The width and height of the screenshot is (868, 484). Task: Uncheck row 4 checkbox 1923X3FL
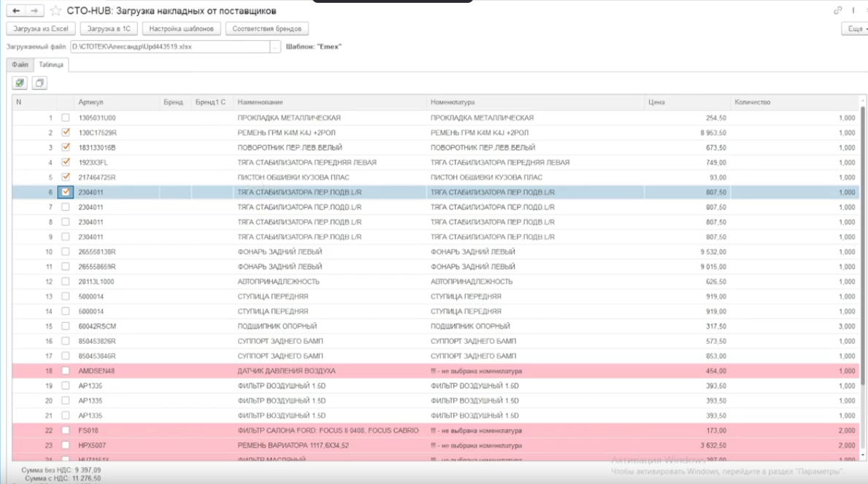pyautogui.click(x=66, y=163)
